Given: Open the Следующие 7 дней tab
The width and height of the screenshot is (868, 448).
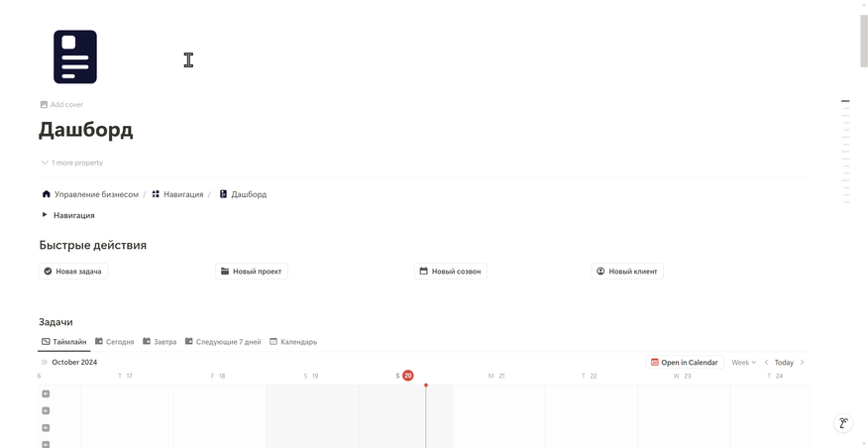Looking at the screenshot, I should (223, 342).
